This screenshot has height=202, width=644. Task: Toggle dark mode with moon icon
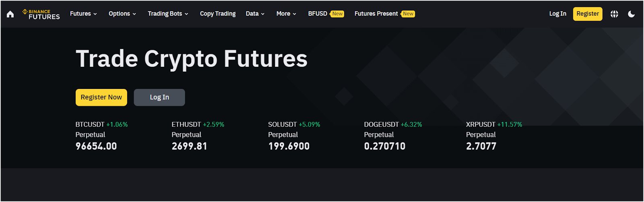click(631, 14)
